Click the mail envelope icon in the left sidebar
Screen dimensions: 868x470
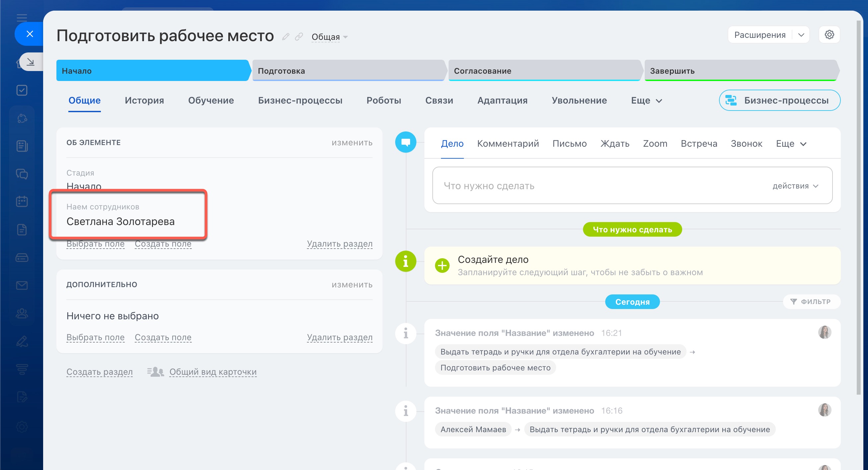pyautogui.click(x=22, y=285)
